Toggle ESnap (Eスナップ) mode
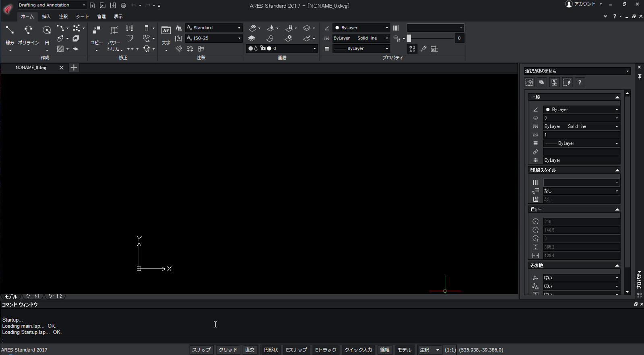This screenshot has height=355, width=644. [296, 350]
